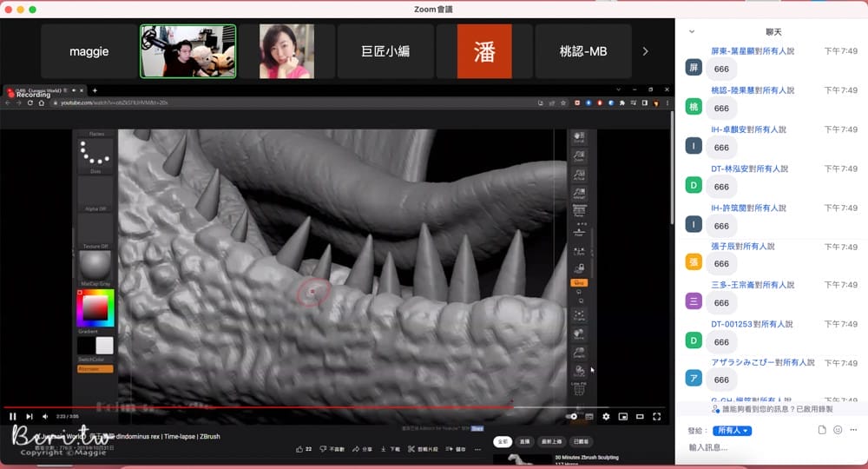Download the YouTube video
The height and width of the screenshot is (469, 868).
(x=390, y=449)
